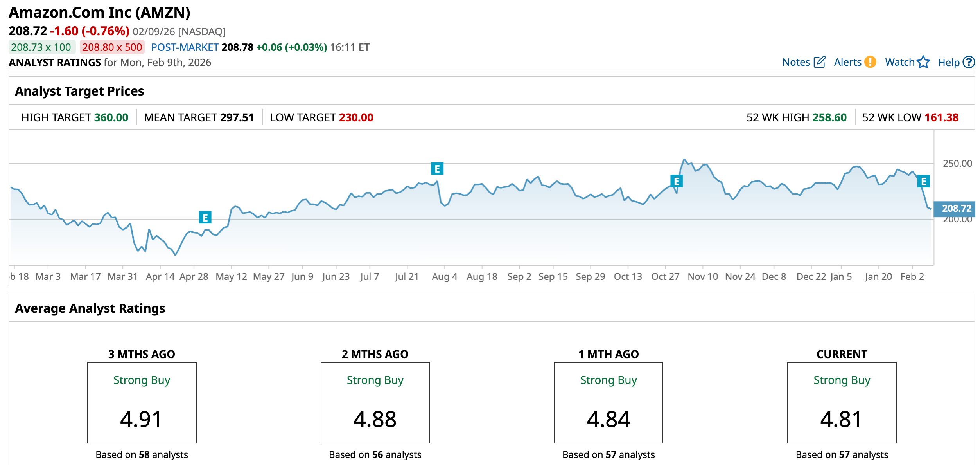Open the Help link
Image resolution: width=980 pixels, height=465 pixels.
[948, 63]
